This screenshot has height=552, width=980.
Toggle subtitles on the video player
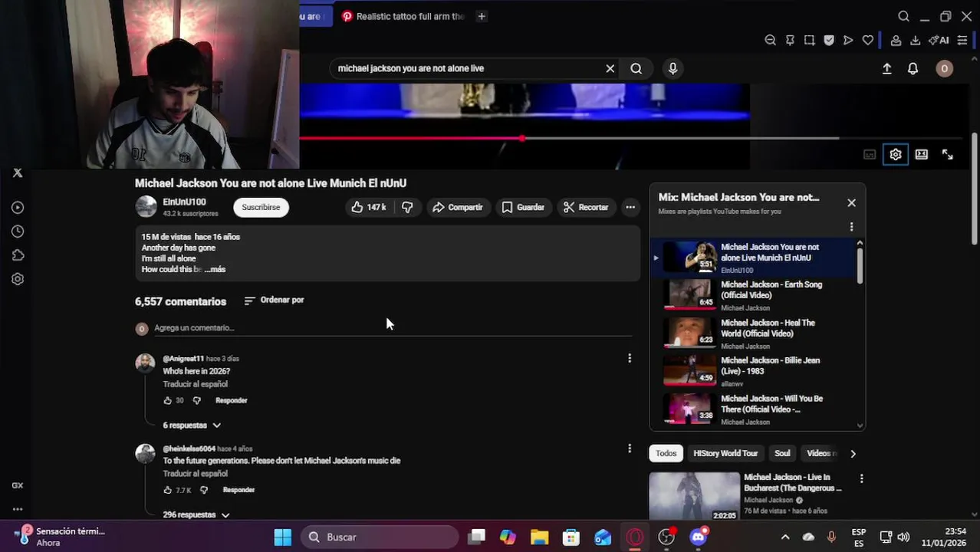click(870, 154)
